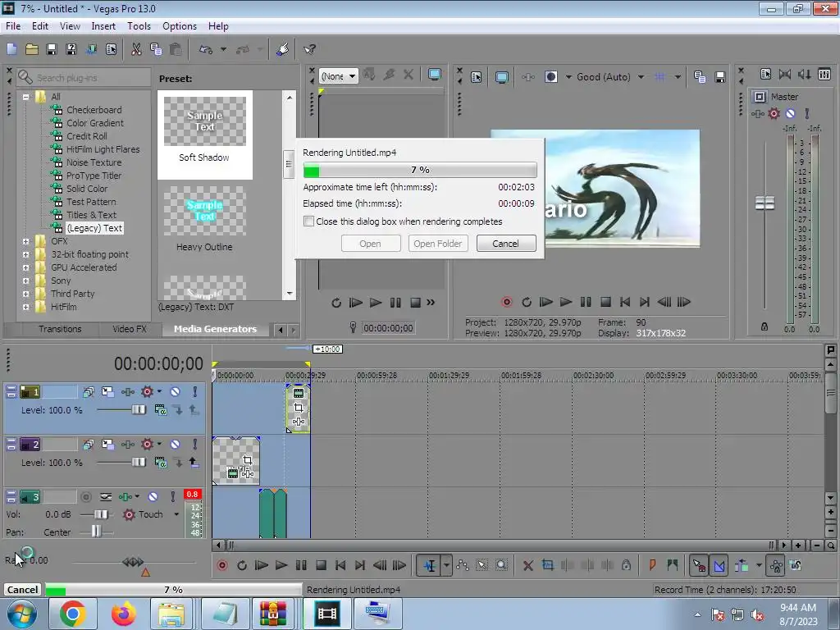Viewport: 840px width, 630px height.
Task: Toggle Mute on video track 1
Action: pos(175,391)
